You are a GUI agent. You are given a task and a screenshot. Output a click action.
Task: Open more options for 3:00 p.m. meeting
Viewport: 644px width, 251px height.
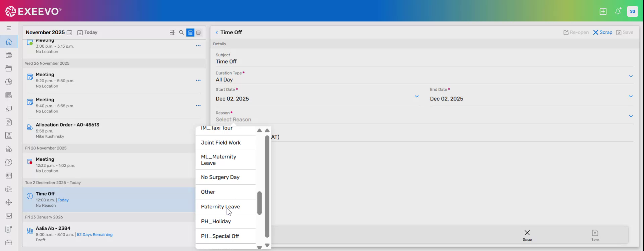(198, 46)
